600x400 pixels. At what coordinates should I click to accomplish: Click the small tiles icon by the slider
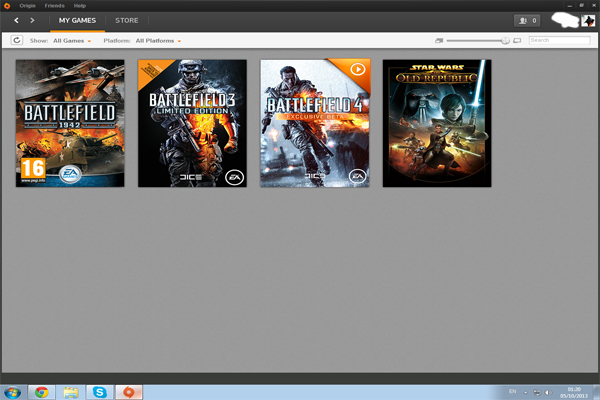coord(439,41)
